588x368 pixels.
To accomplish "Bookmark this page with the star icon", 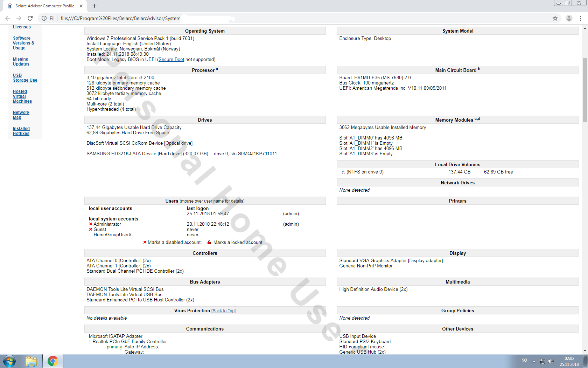I will click(x=555, y=18).
